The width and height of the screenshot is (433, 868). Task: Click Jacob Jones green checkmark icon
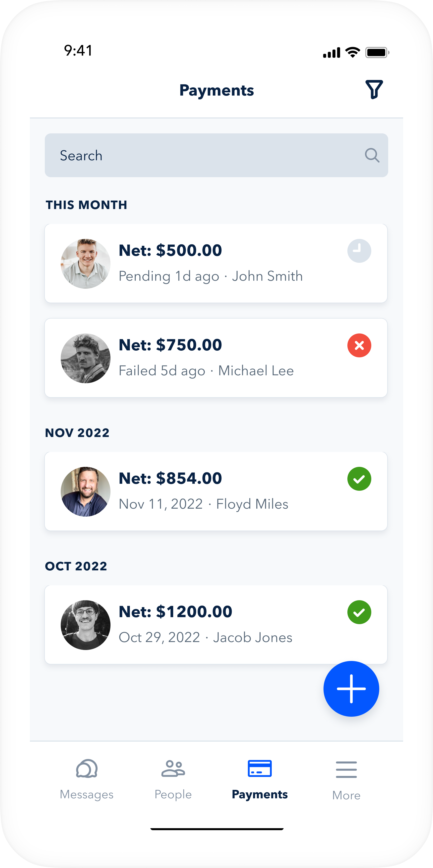point(359,612)
